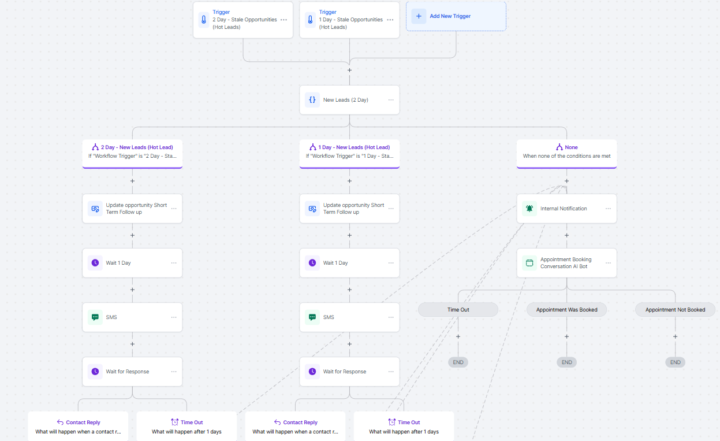
Task: Select the New Leads (2 Day) braces icon
Action: (312, 100)
